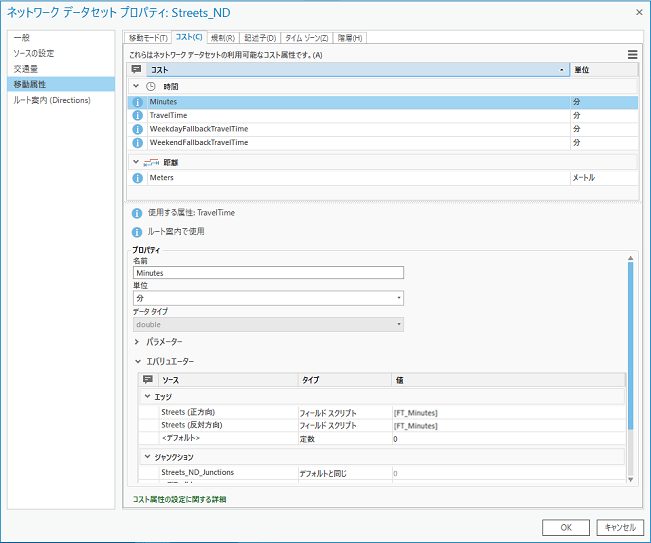Expand the パラメーター section

point(137,342)
